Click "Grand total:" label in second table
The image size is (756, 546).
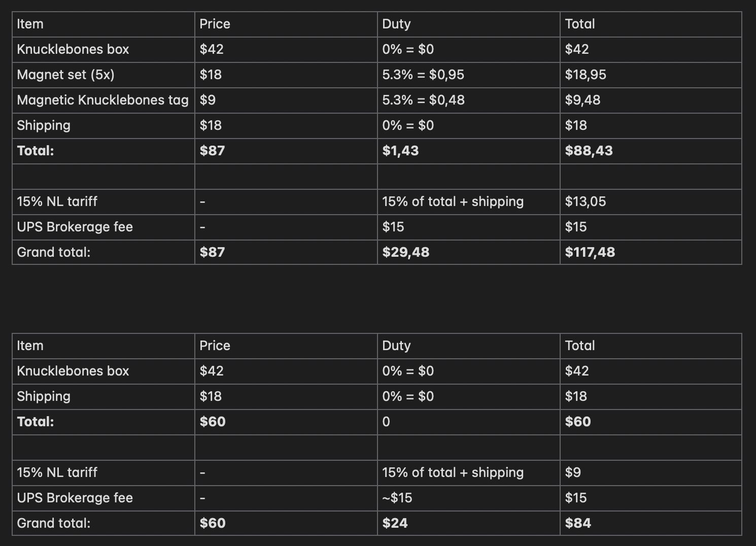pyautogui.click(x=54, y=523)
